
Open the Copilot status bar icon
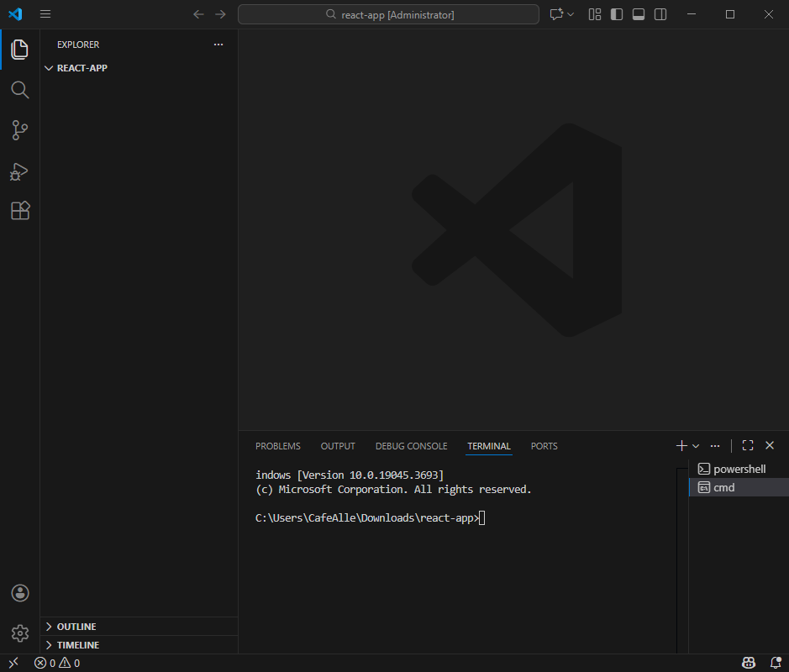(748, 663)
